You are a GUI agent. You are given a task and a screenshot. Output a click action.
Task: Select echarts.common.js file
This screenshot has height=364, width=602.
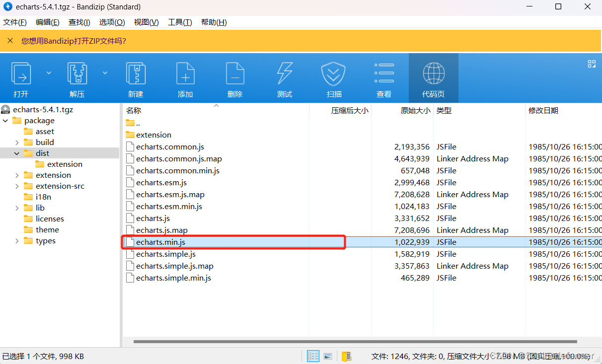[x=165, y=146]
